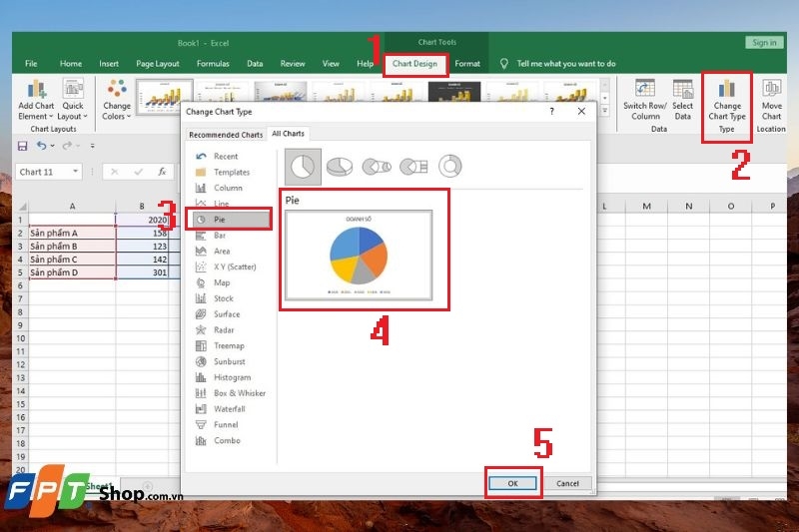
Task: Click Switch Row/Column button
Action: [644, 100]
